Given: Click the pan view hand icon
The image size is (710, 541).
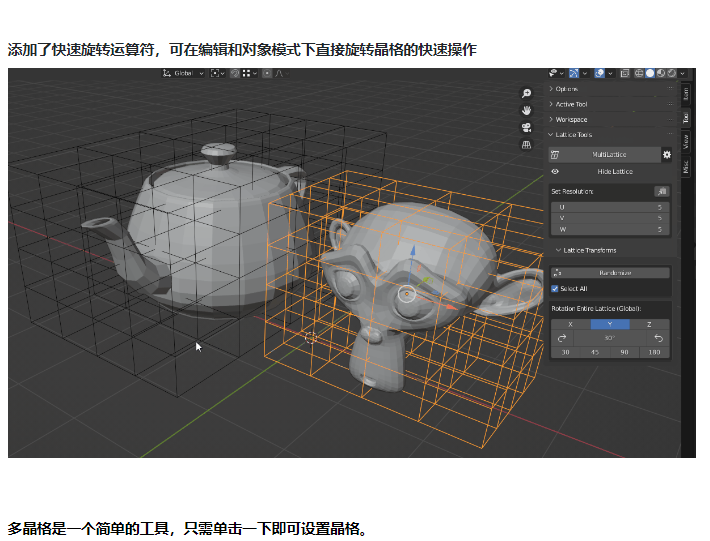Looking at the screenshot, I should [526, 110].
